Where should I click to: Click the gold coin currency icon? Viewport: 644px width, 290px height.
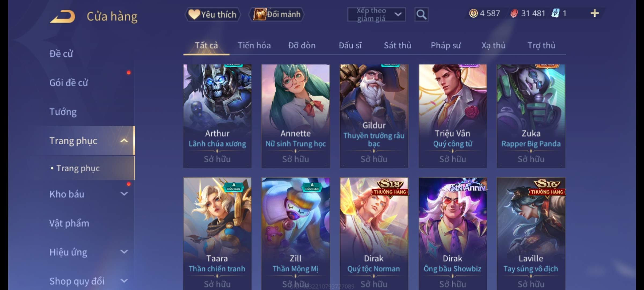coord(473,13)
